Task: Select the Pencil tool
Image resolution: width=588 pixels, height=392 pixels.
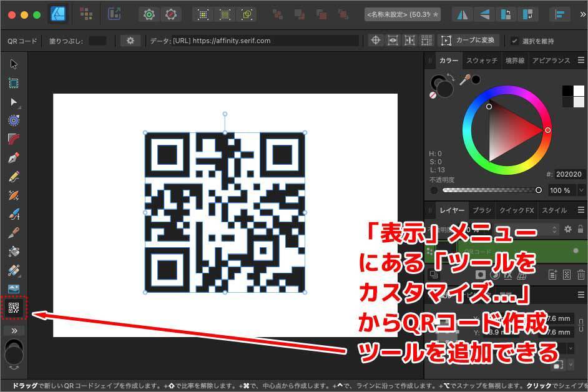Action: pos(14,177)
